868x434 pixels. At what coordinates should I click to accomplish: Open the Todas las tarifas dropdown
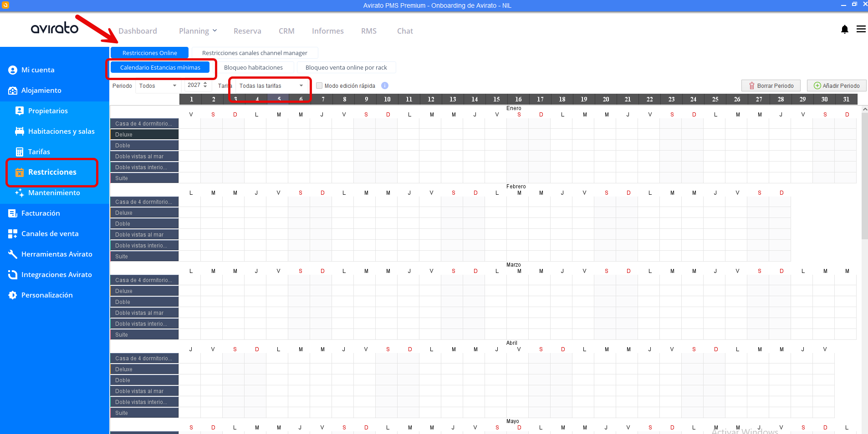point(271,86)
